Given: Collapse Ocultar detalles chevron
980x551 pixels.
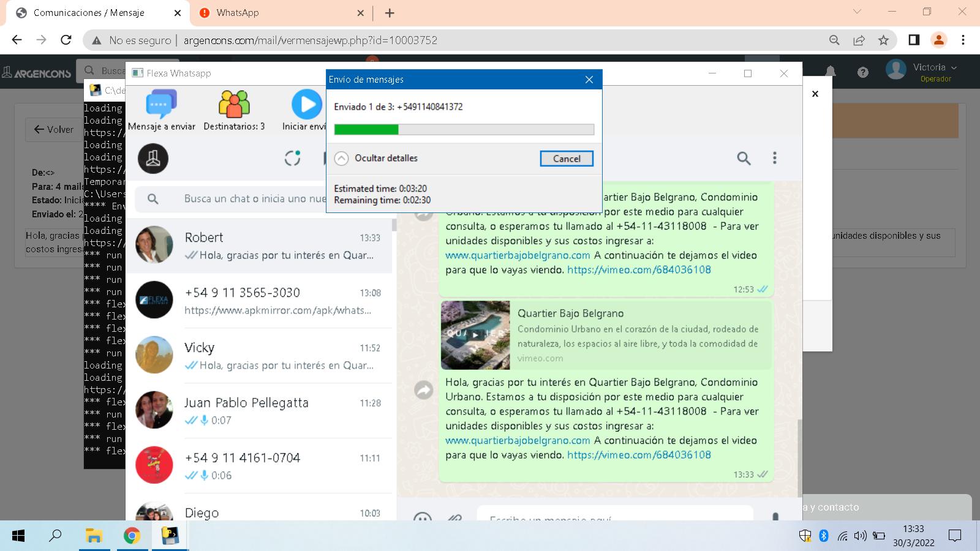Looking at the screenshot, I should 341,159.
